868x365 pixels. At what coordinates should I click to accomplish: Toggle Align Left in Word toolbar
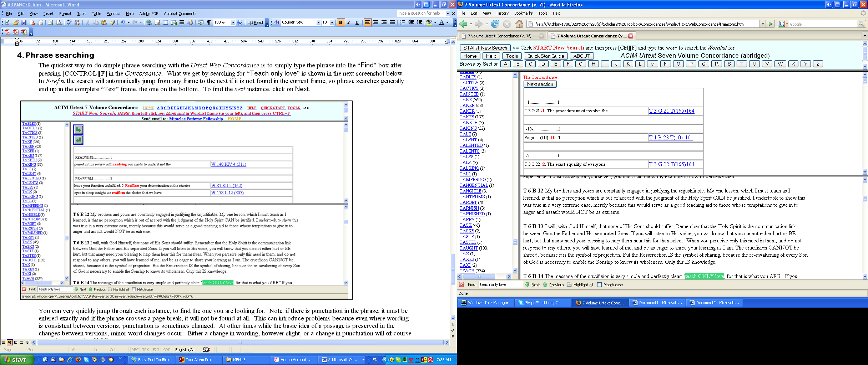[367, 22]
